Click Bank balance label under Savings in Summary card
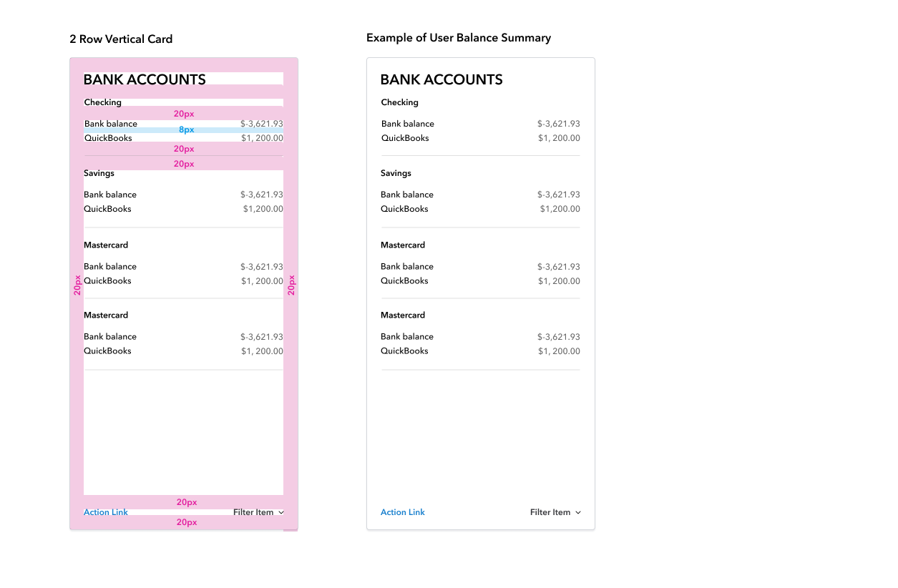Image resolution: width=898 pixels, height=588 pixels. point(407,195)
